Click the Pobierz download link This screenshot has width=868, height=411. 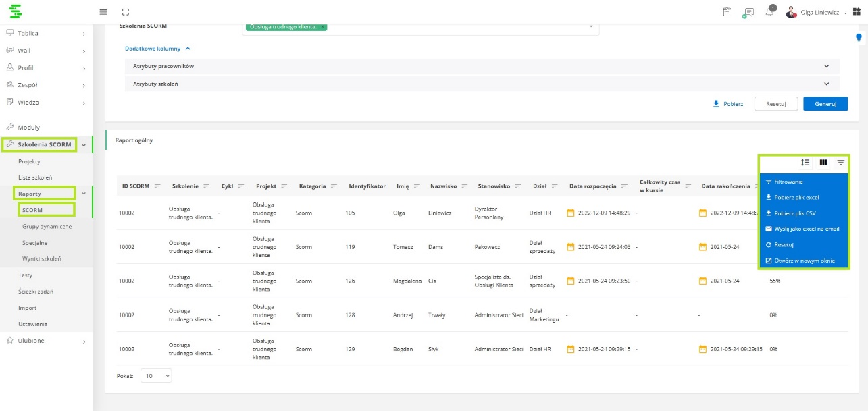pyautogui.click(x=728, y=104)
